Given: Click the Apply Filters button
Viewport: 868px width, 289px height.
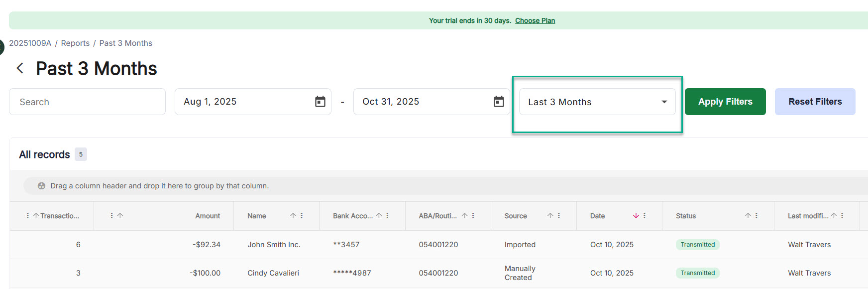Looking at the screenshot, I should tap(725, 102).
